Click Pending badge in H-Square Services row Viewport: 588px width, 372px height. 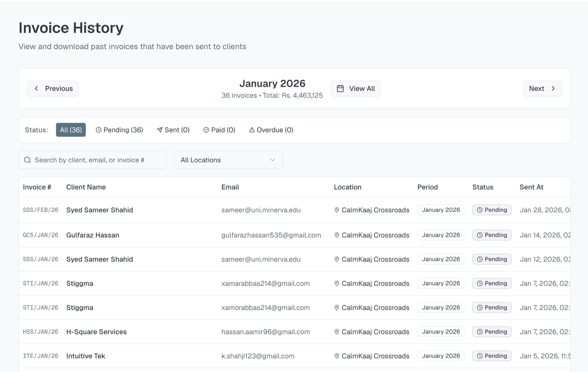tap(492, 332)
